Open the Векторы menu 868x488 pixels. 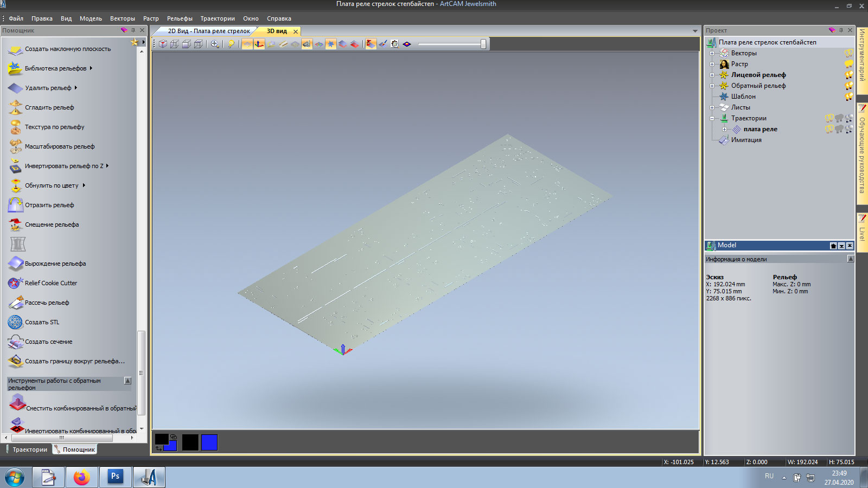(x=123, y=18)
